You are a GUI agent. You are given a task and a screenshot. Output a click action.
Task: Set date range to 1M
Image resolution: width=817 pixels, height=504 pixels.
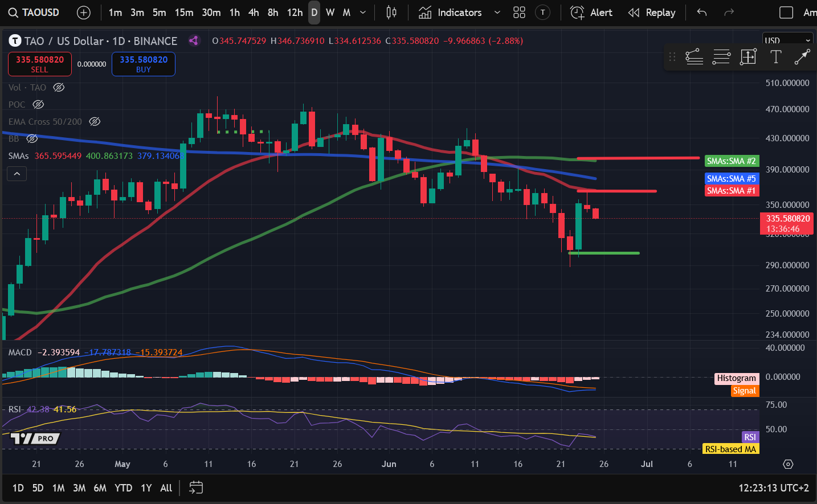(x=58, y=488)
